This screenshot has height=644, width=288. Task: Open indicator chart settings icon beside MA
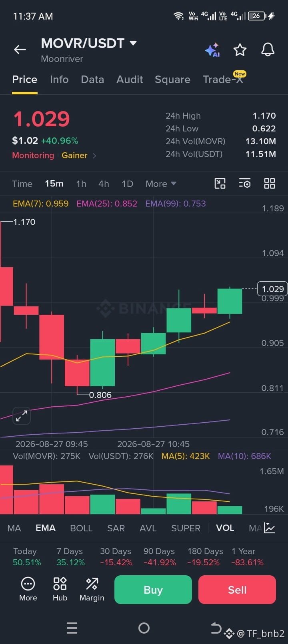[x=270, y=528]
